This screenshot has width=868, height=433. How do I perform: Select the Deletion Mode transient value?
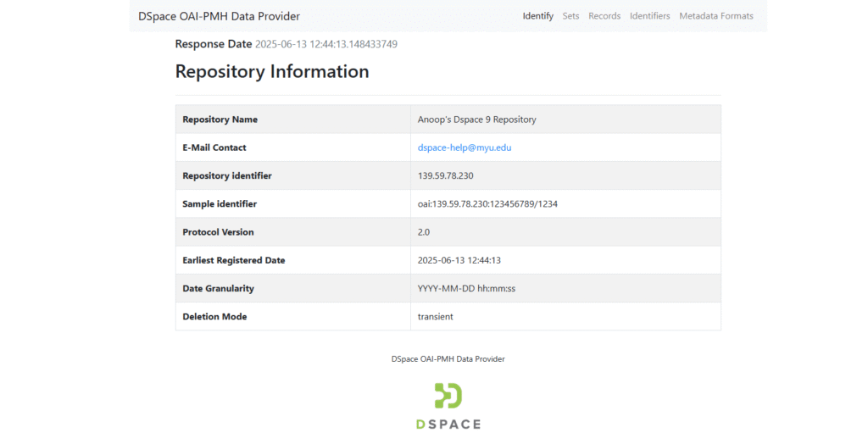pos(436,317)
